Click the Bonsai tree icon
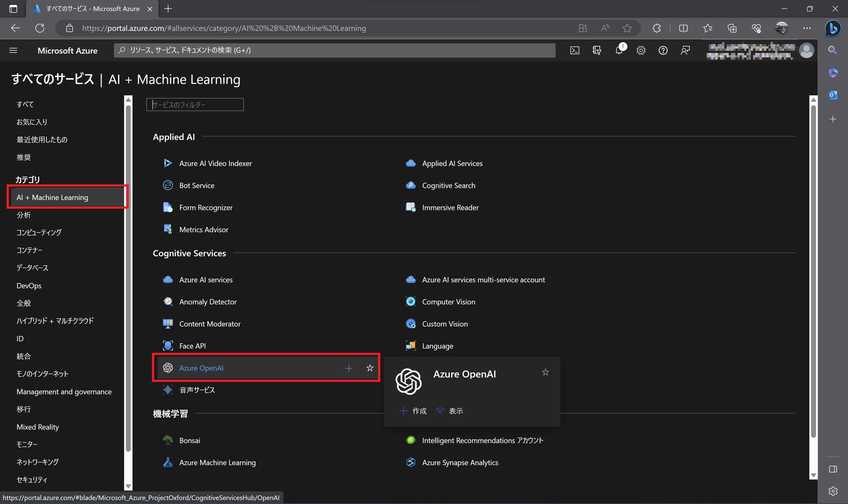Viewport: 848px width, 504px height. pos(168,440)
